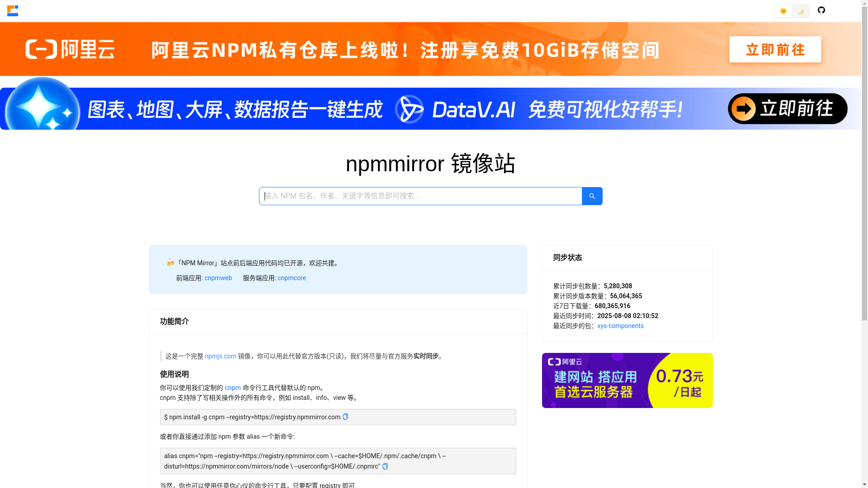Viewport: 868px width, 488px height.
Task: Select the 2025-08-08 02:10:52 sync time
Action: pos(627,316)
